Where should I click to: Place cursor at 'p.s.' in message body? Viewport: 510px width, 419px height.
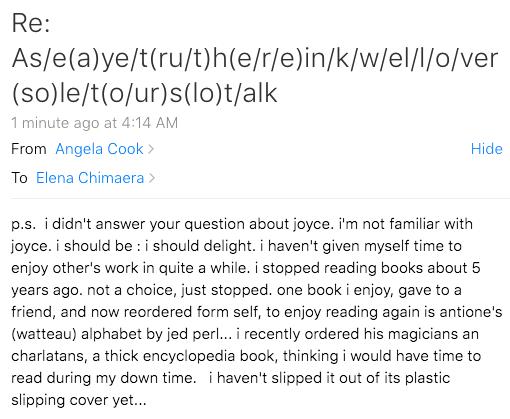tap(23, 224)
